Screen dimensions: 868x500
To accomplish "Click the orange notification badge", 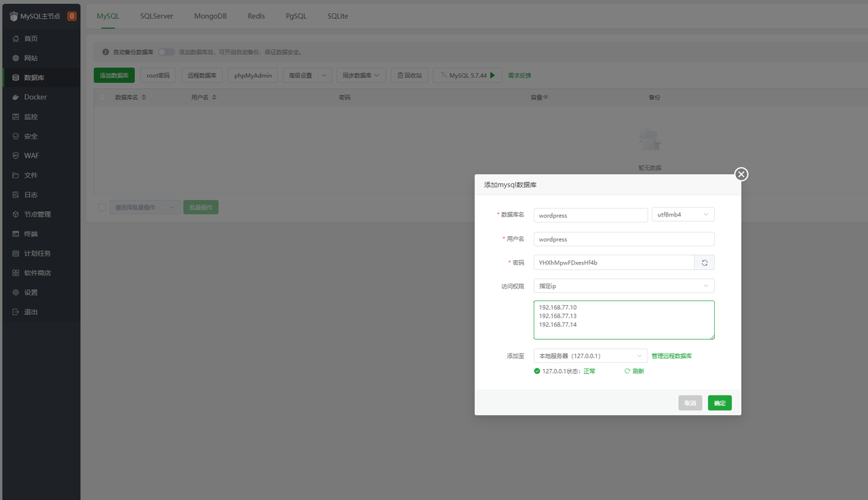I will (72, 16).
